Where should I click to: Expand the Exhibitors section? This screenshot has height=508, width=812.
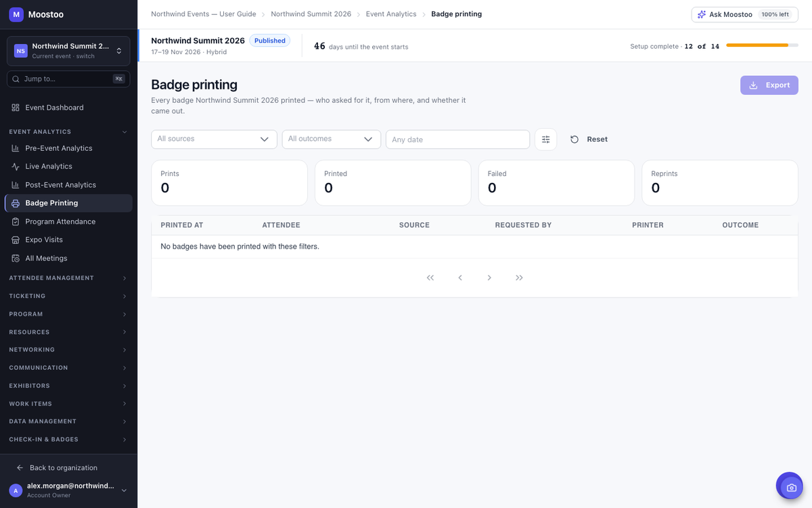click(x=125, y=386)
